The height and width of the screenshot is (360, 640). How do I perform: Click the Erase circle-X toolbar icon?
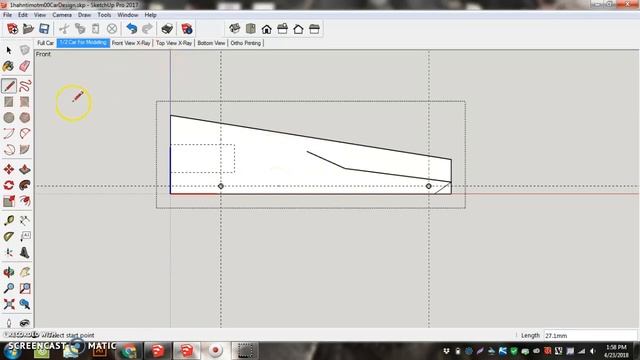pos(112,29)
